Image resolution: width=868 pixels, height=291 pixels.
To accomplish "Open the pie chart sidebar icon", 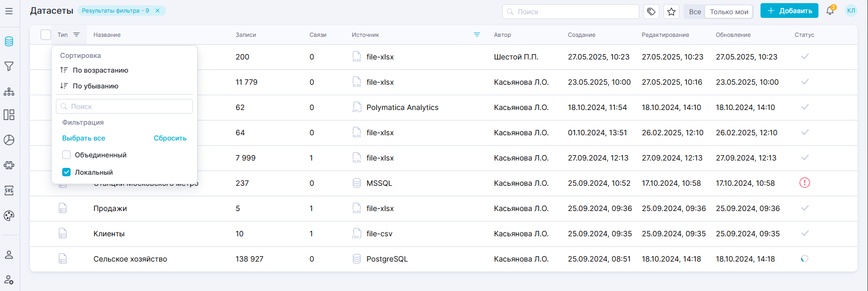I will pos(9,140).
